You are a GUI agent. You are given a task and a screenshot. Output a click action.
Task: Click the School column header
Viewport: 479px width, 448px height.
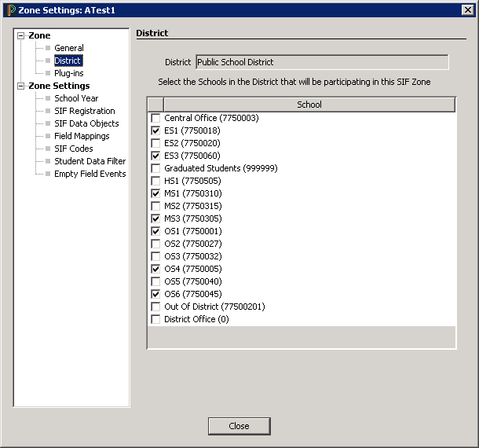click(309, 105)
